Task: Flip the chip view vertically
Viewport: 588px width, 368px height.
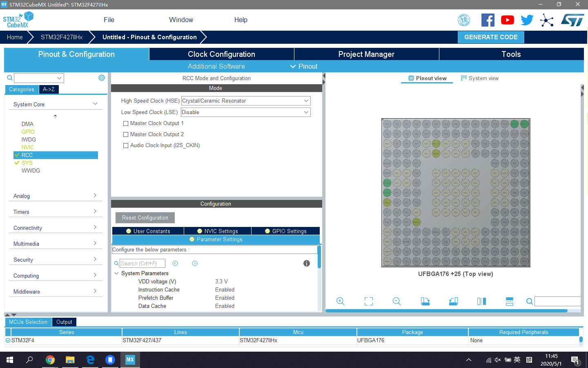Action: point(510,301)
